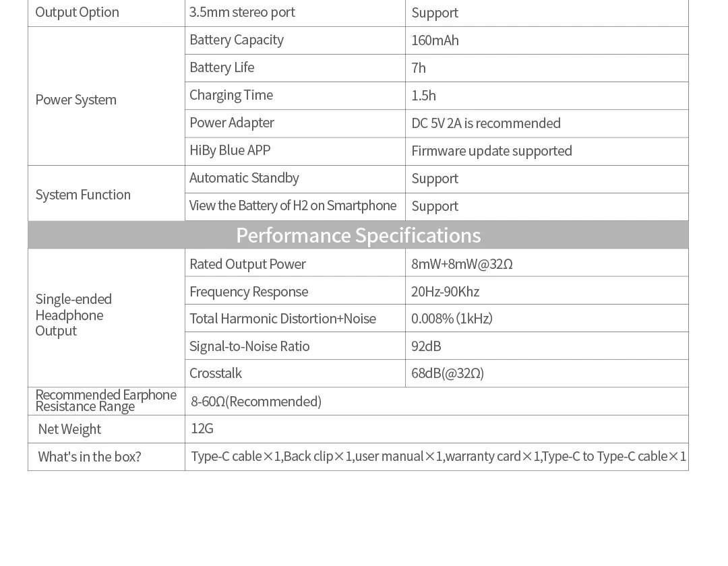This screenshot has height=566, width=728.
Task: Select the Battery Life cell
Action: click(295, 68)
